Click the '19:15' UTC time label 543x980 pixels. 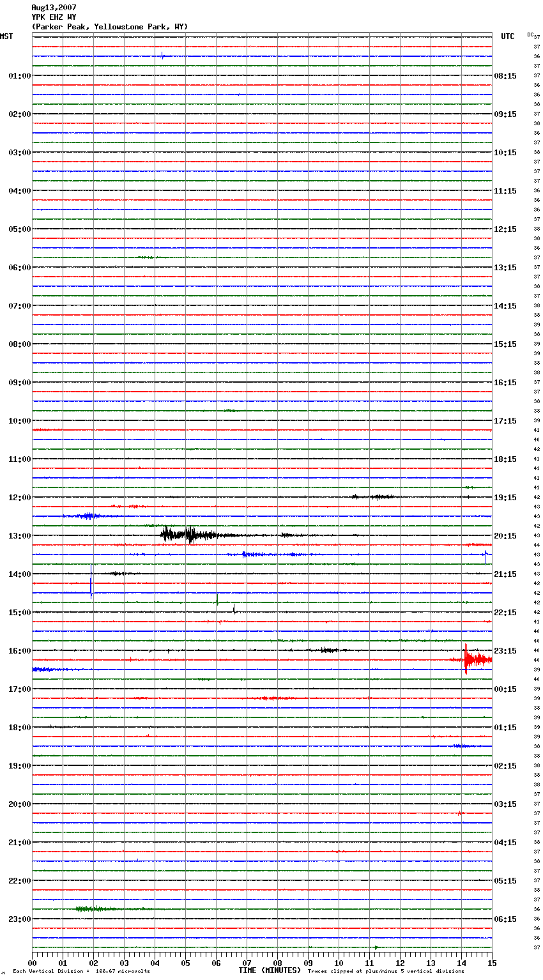coord(505,498)
